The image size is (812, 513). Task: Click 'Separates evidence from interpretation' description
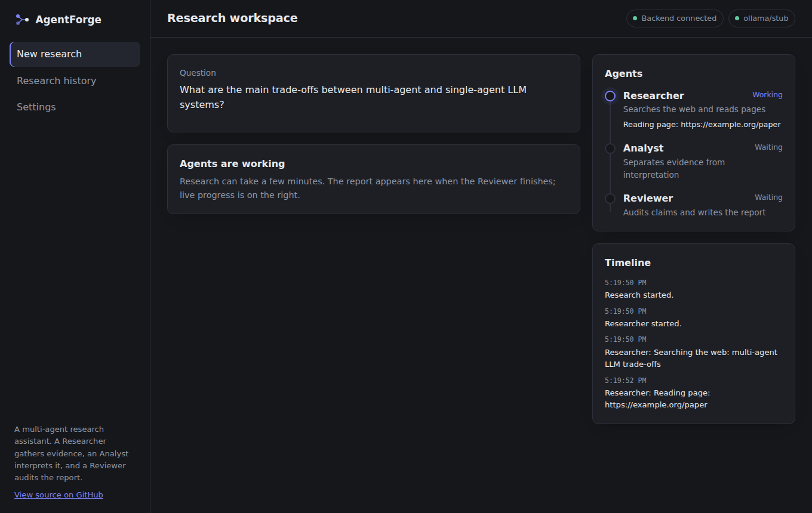[674, 168]
